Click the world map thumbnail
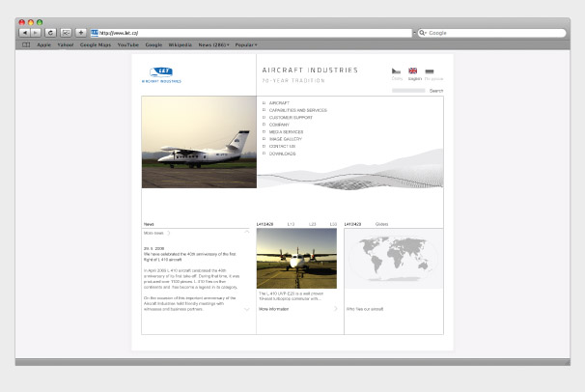This screenshot has height=392, width=585. 393,258
